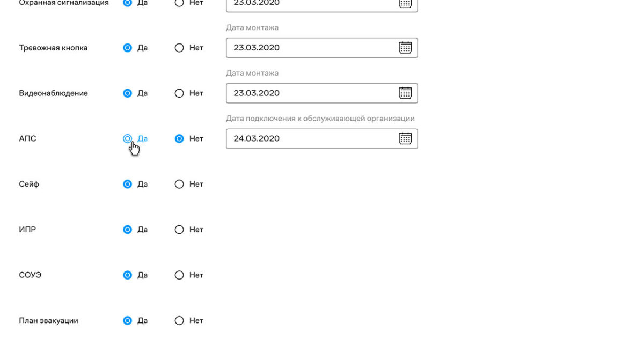Select Да for Сейф
The height and width of the screenshot is (338, 644).
(x=127, y=184)
